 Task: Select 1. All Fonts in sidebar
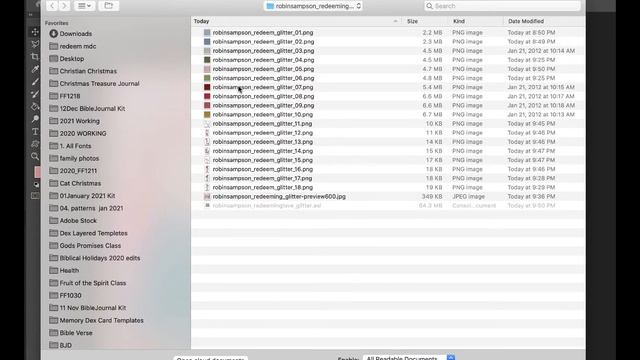click(76, 146)
